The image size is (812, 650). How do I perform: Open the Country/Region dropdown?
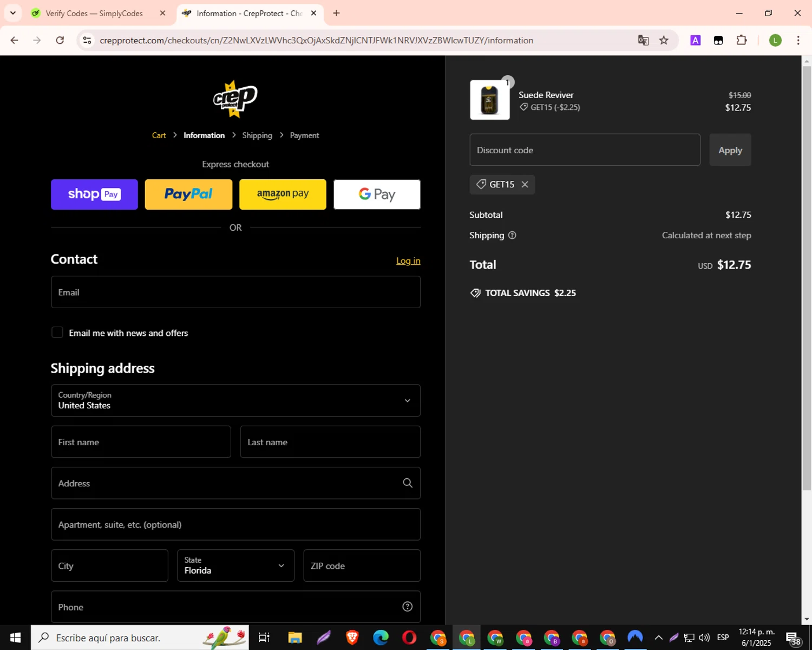235,400
